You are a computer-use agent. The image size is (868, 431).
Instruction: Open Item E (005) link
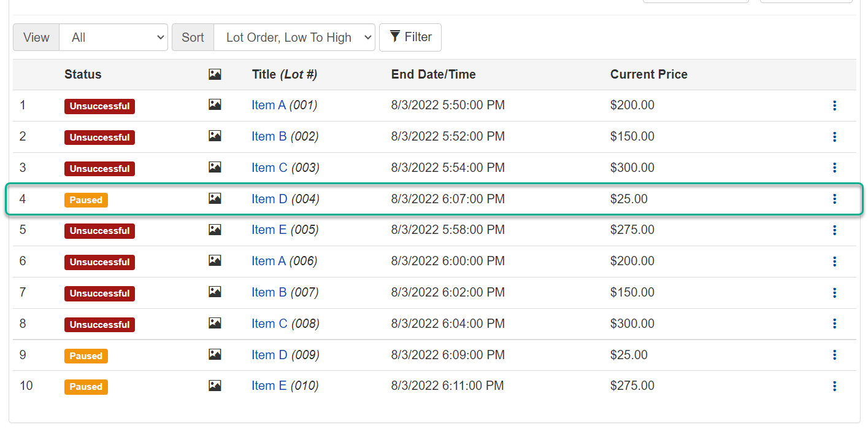(x=269, y=230)
